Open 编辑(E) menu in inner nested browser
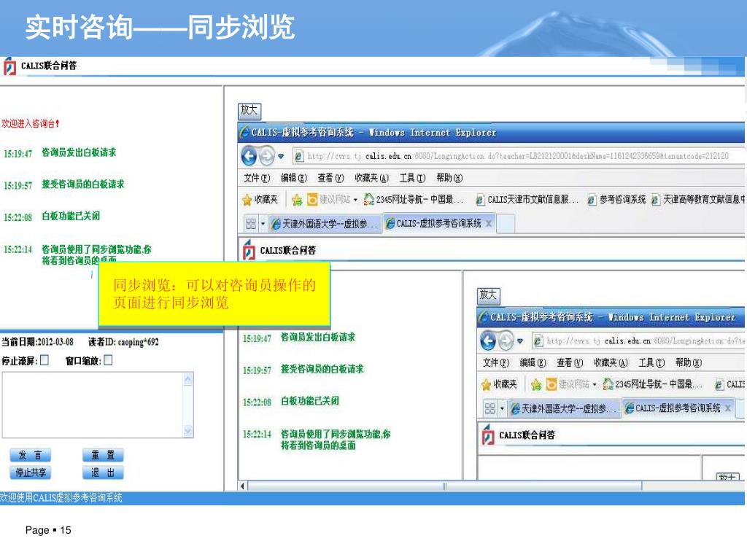 (x=533, y=363)
